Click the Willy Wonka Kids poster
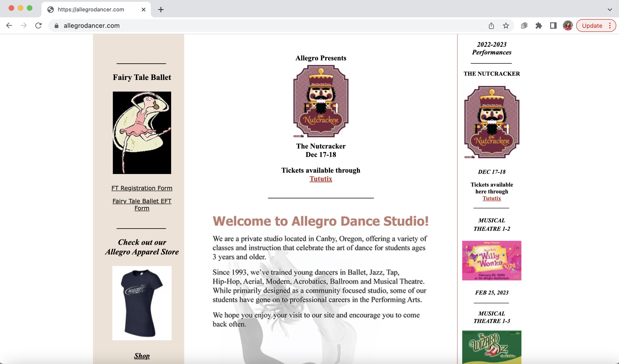Viewport: 619px width, 364px height. pyautogui.click(x=491, y=260)
